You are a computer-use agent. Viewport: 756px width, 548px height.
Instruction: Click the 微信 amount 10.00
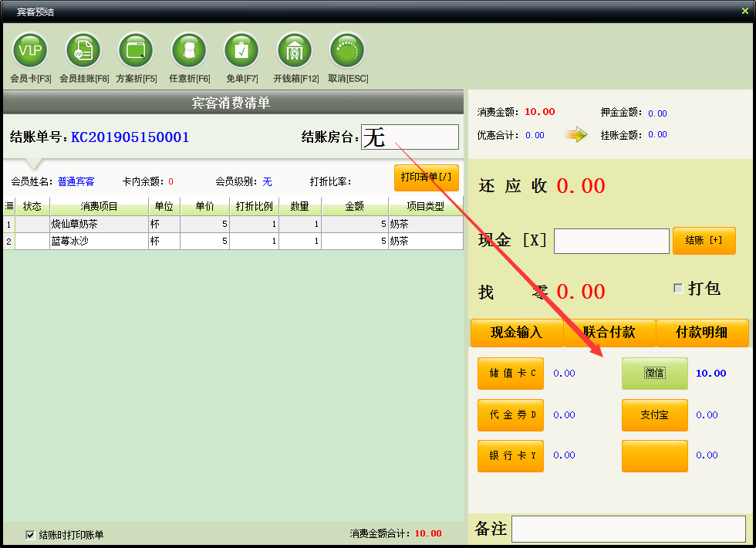(x=710, y=374)
